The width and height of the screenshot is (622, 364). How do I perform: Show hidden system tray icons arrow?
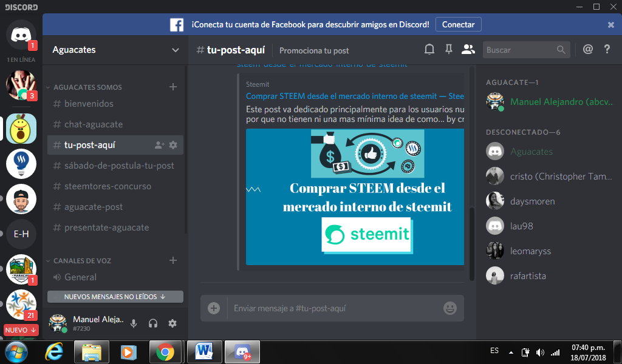tap(511, 352)
